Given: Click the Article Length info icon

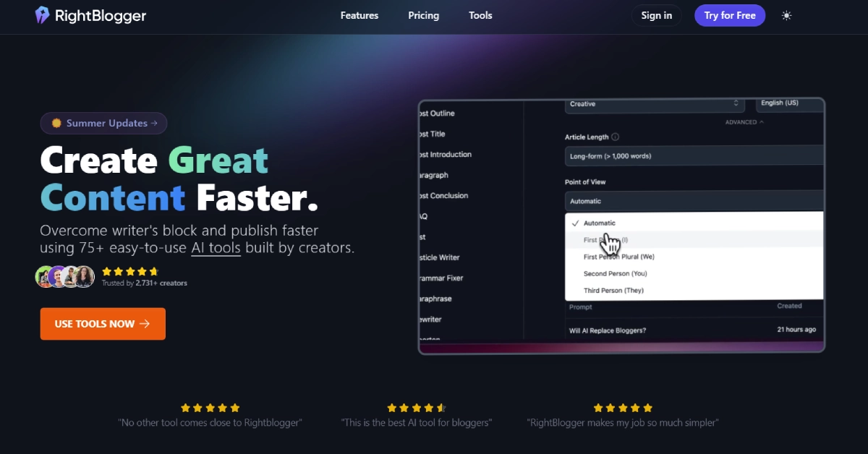Looking at the screenshot, I should [x=615, y=137].
